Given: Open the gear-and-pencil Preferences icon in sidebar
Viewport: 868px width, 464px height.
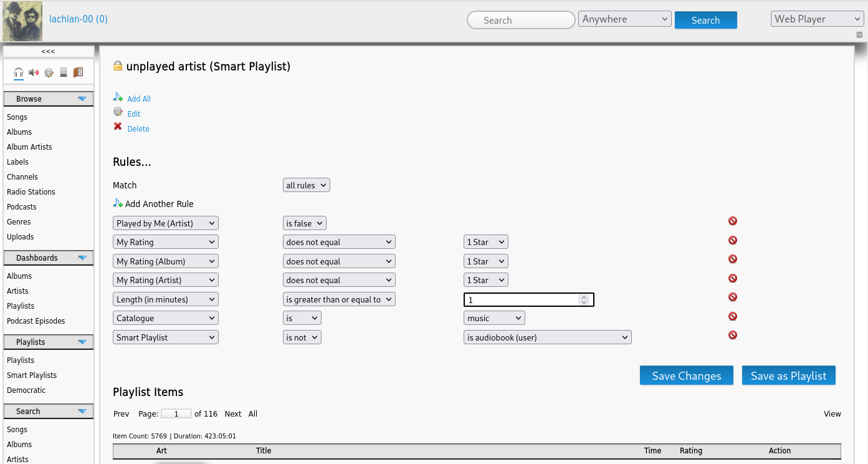Looking at the screenshot, I should [49, 72].
